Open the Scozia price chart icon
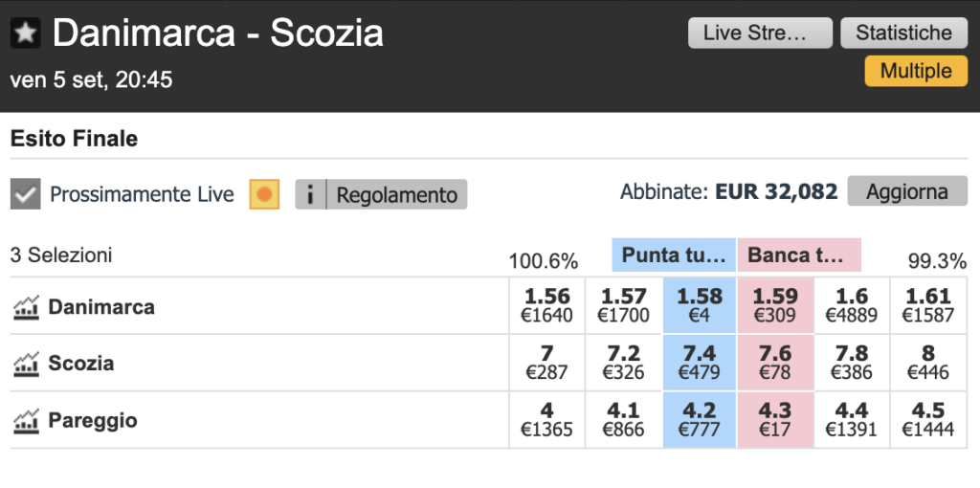This screenshot has width=980, height=488. pyautogui.click(x=26, y=365)
